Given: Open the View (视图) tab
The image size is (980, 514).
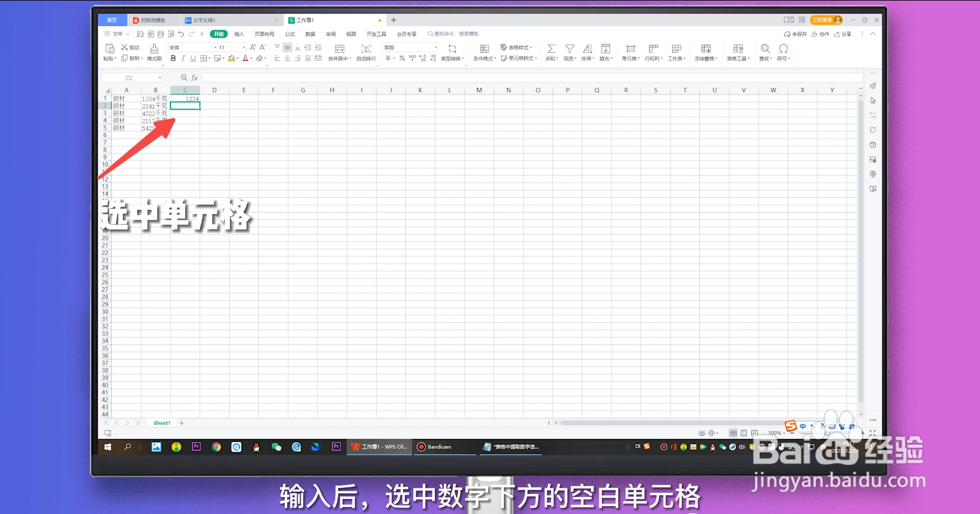Looking at the screenshot, I should tap(351, 34).
